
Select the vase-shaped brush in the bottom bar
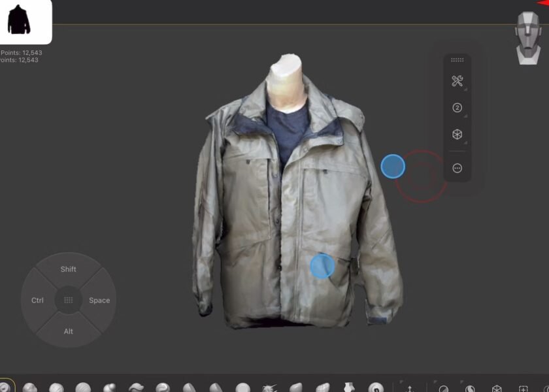pos(349,388)
